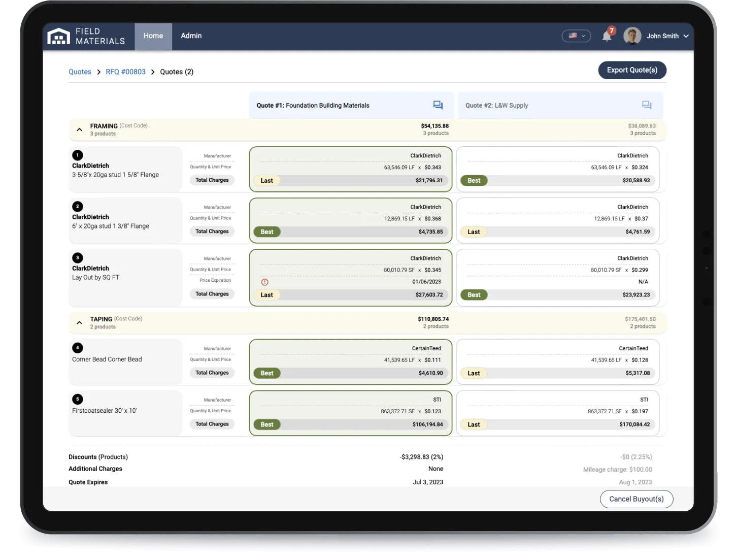Go to the Home tab
The width and height of the screenshot is (738, 560).
point(153,36)
